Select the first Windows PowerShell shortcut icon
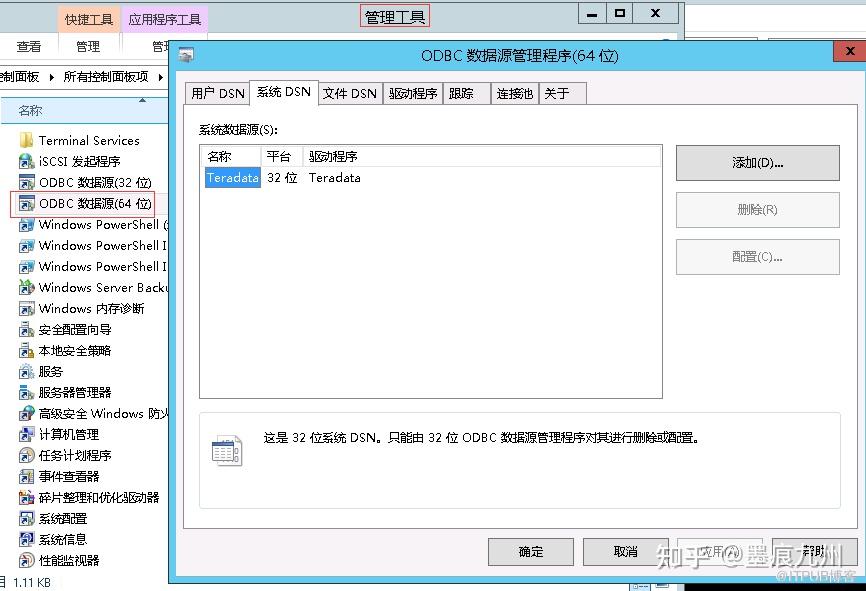This screenshot has width=866, height=591. pyautogui.click(x=26, y=224)
